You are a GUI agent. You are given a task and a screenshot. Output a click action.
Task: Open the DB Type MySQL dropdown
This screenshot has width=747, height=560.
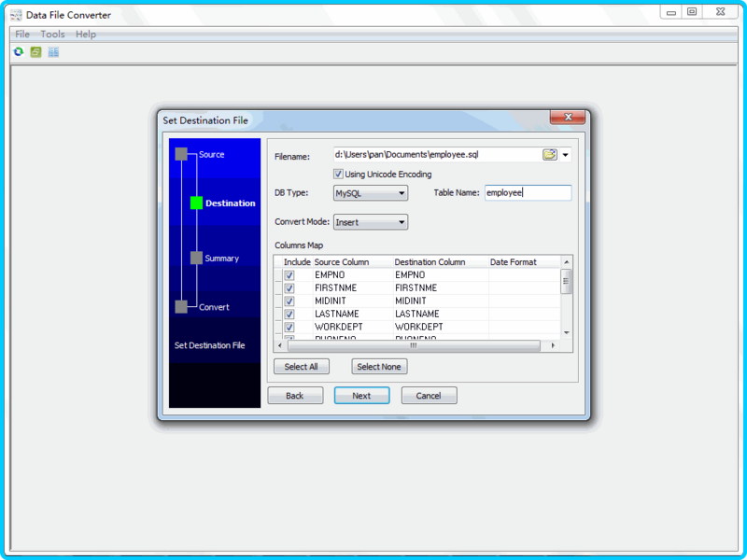pyautogui.click(x=371, y=193)
